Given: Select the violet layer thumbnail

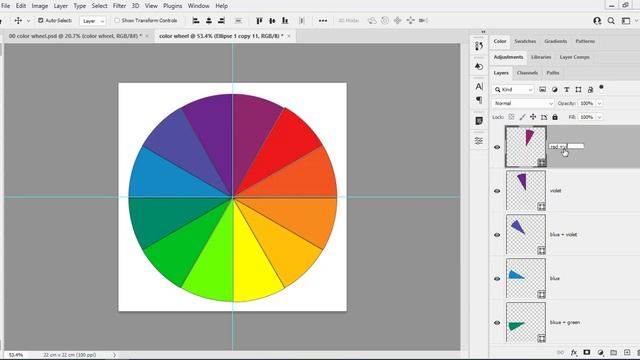Looking at the screenshot, I should pos(526,191).
